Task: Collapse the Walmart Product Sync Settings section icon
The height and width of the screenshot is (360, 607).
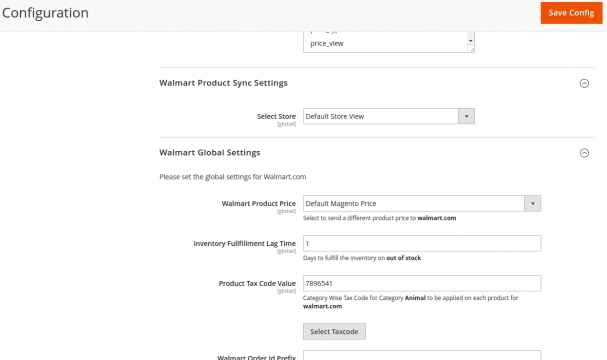Action: [584, 83]
